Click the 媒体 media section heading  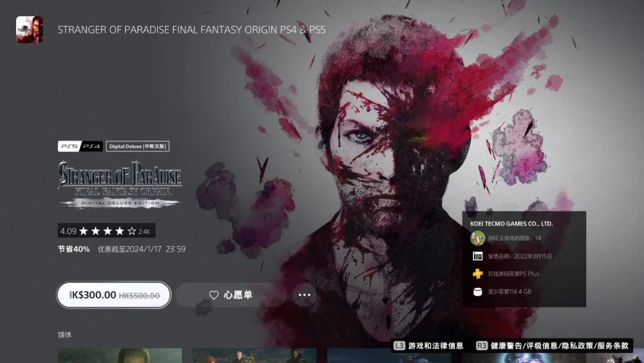(65, 334)
